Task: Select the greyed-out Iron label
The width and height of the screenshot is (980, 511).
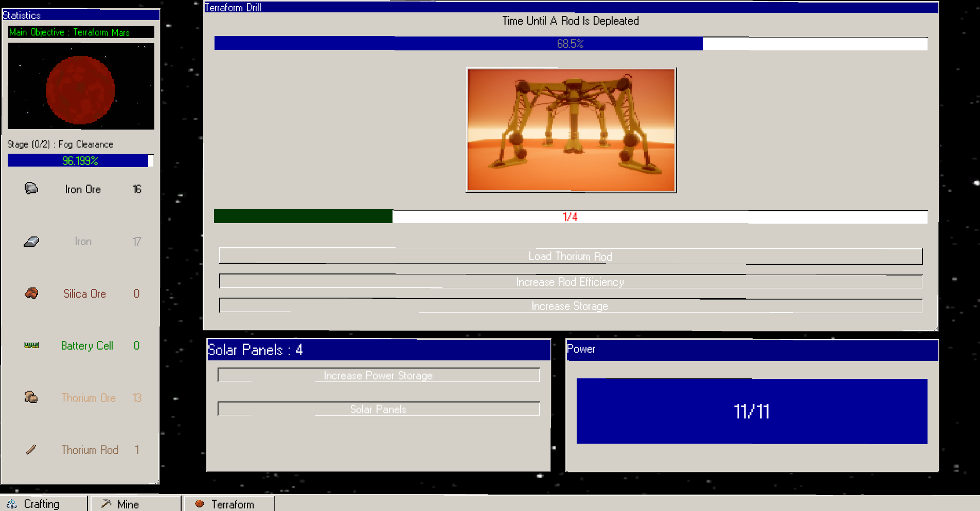Action: point(83,241)
